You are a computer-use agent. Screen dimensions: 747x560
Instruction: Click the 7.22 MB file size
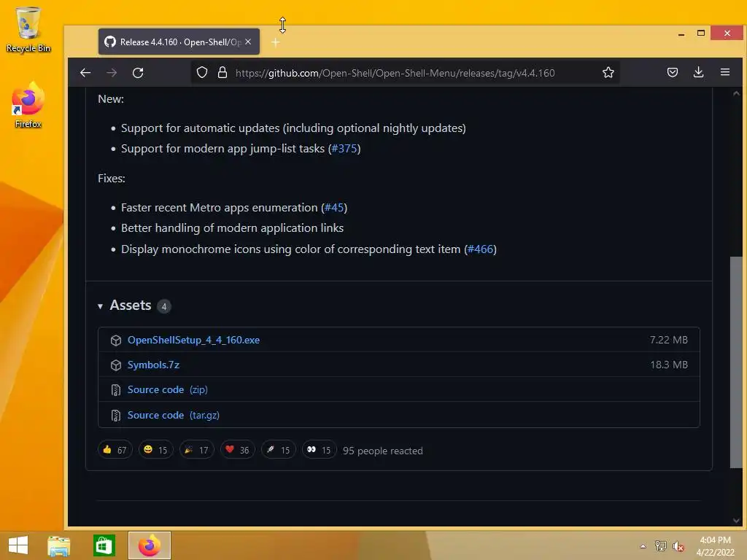coord(669,340)
